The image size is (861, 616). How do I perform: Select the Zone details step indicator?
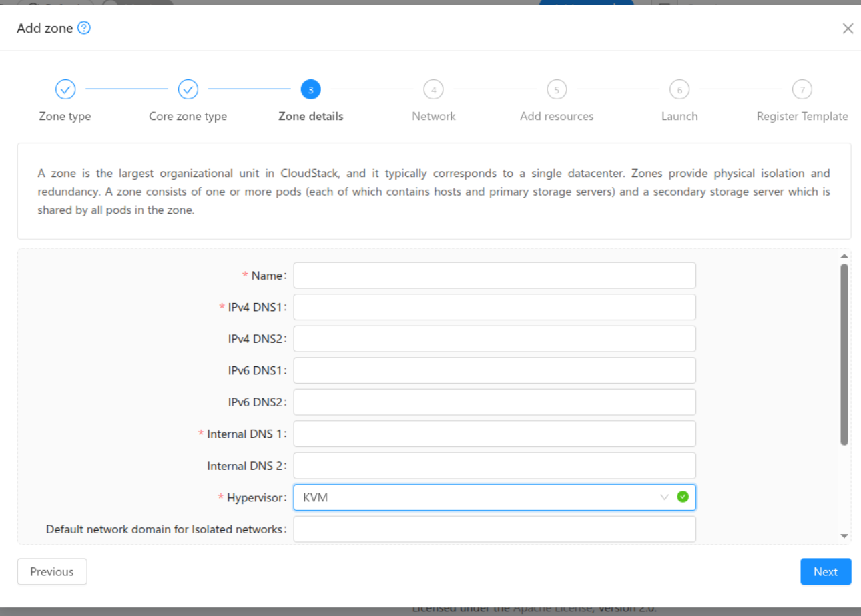[310, 89]
